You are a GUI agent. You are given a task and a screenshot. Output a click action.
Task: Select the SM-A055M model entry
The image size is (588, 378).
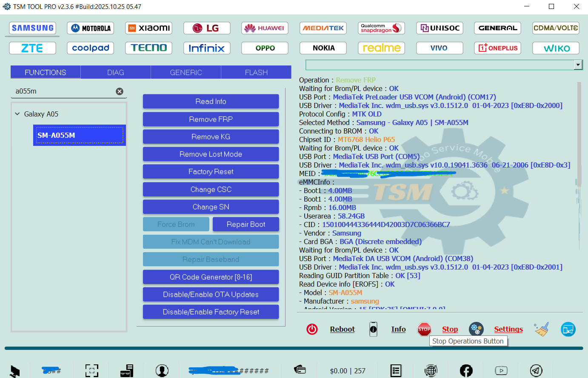coord(79,135)
